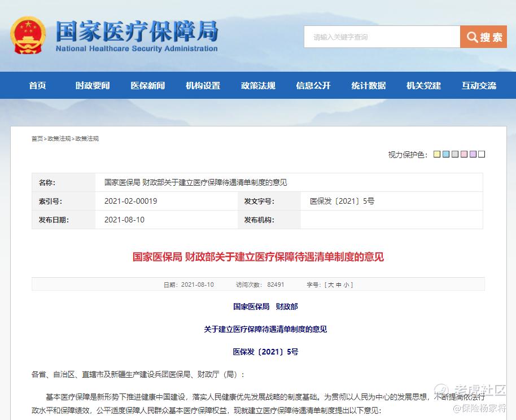
Task: Click the 发文字号 label cell
Action: coord(269,201)
